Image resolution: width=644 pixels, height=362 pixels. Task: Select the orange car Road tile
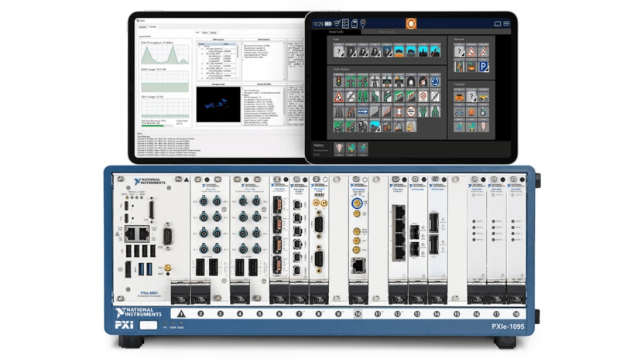(399, 51)
